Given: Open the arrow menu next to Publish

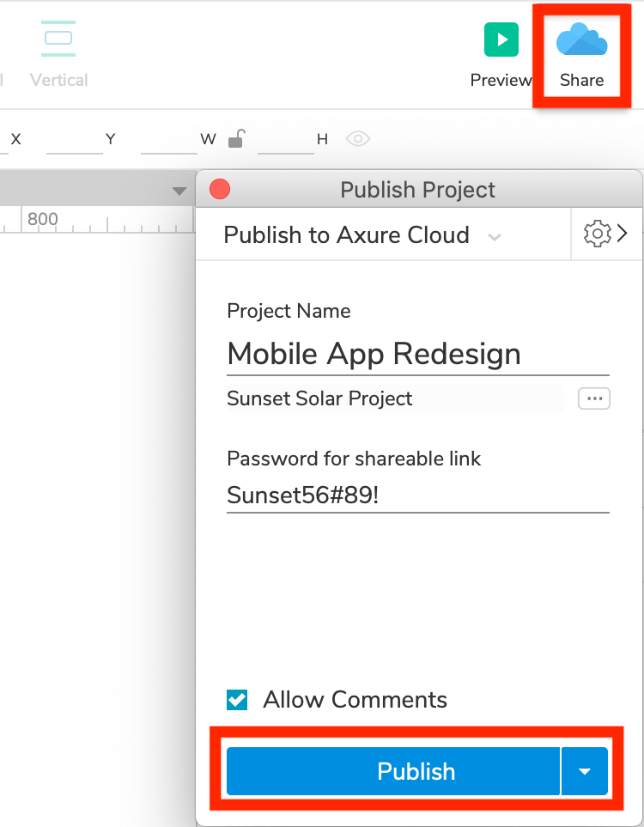Looking at the screenshot, I should [585, 771].
